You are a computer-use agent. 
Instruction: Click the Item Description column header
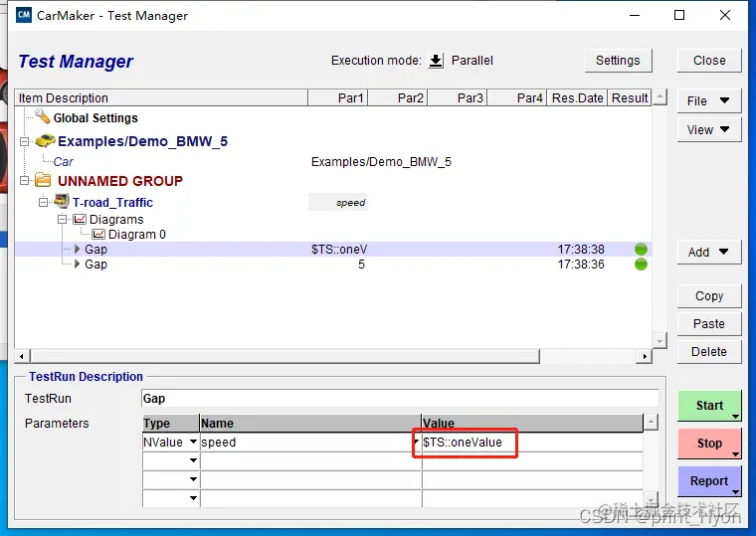point(161,97)
